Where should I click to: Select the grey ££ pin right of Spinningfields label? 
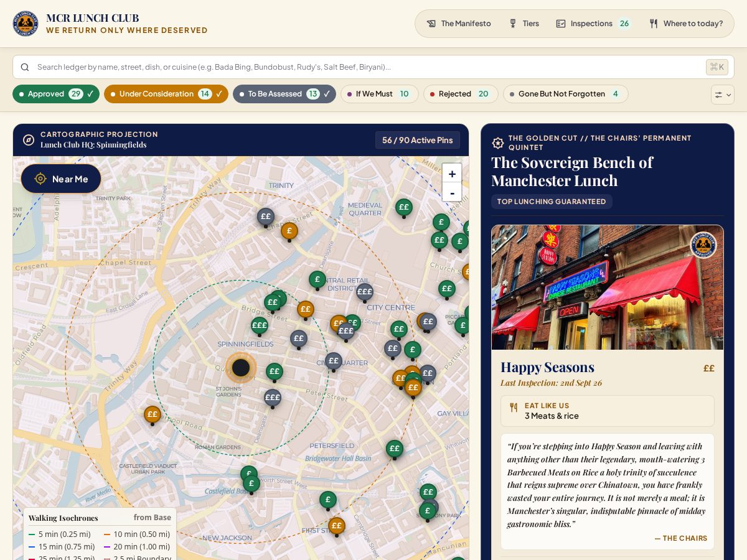click(x=299, y=339)
